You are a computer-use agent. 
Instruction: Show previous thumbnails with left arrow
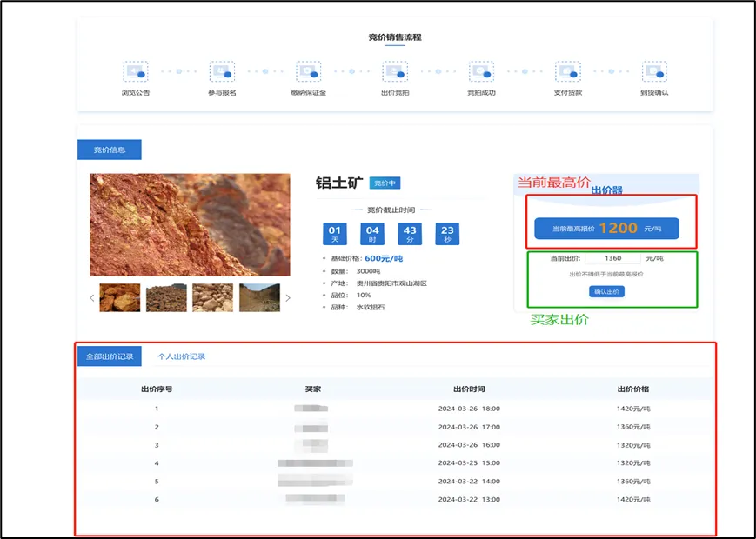point(92,297)
